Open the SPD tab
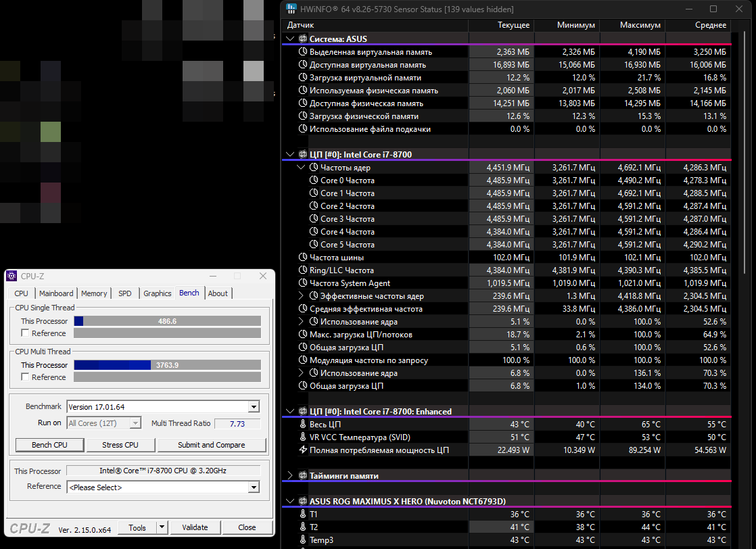The height and width of the screenshot is (549, 756). point(125,293)
